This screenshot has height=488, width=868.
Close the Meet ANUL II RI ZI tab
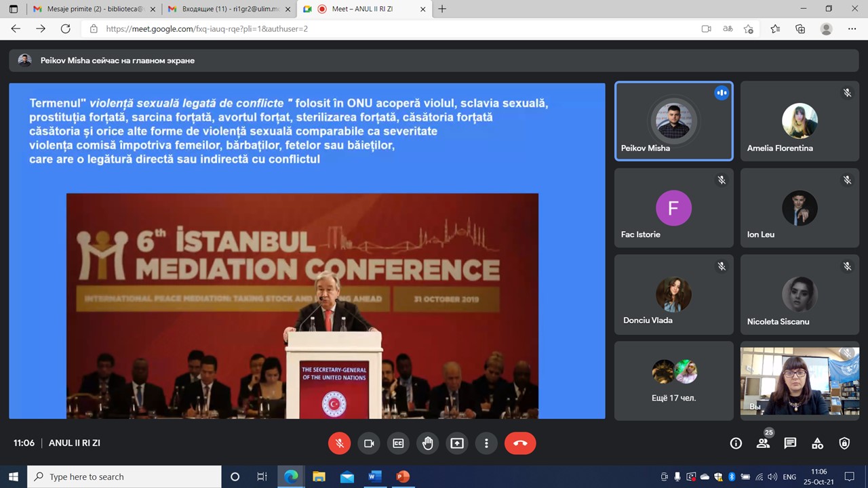click(423, 9)
